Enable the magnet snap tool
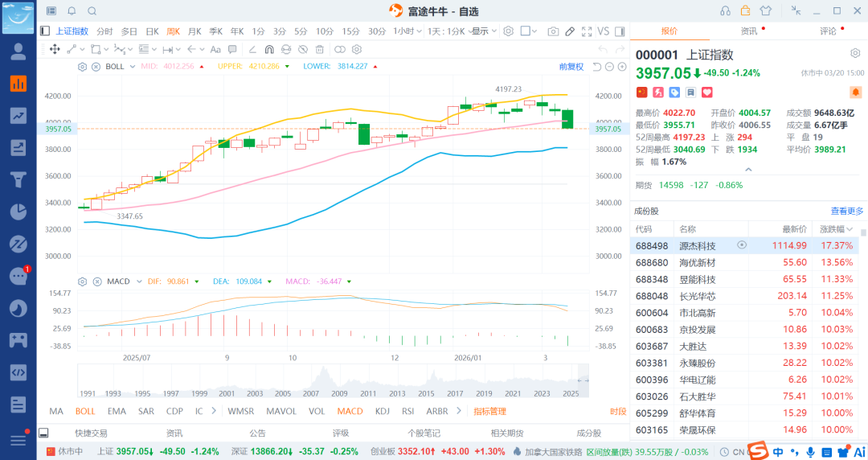 click(269, 49)
